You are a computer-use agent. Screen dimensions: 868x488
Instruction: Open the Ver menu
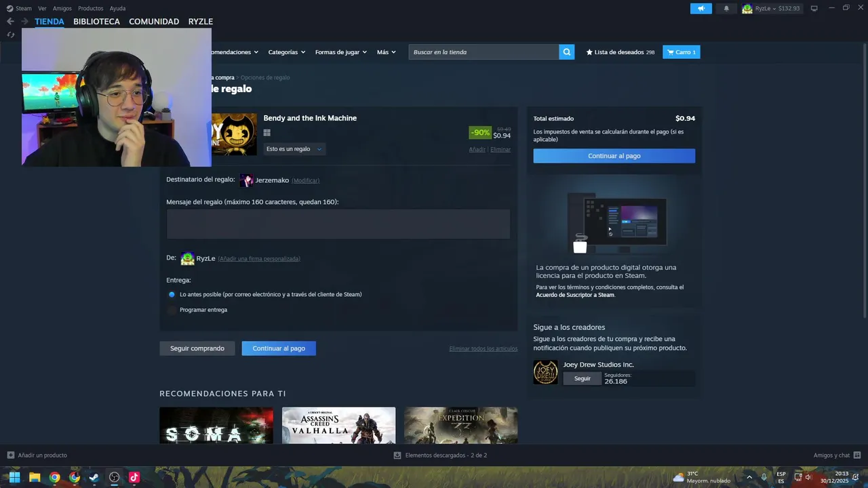(x=42, y=8)
